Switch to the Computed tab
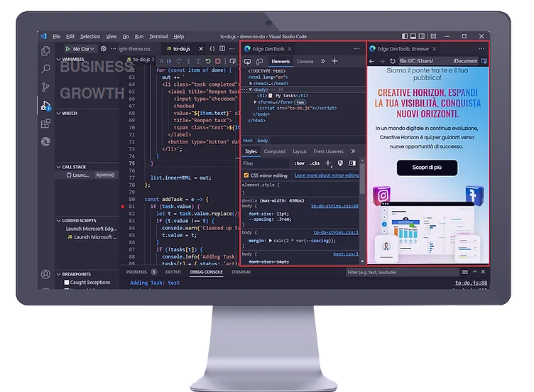This screenshot has height=392, width=534. 275,151
